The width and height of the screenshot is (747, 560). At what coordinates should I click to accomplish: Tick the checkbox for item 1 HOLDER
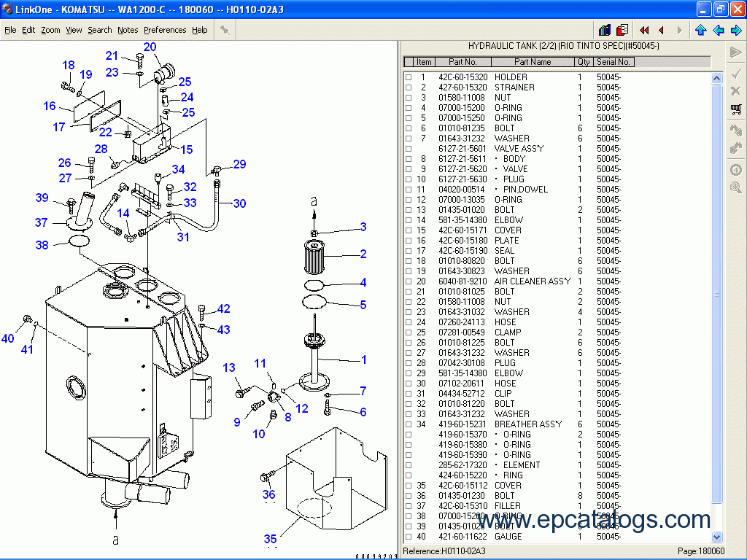[409, 77]
